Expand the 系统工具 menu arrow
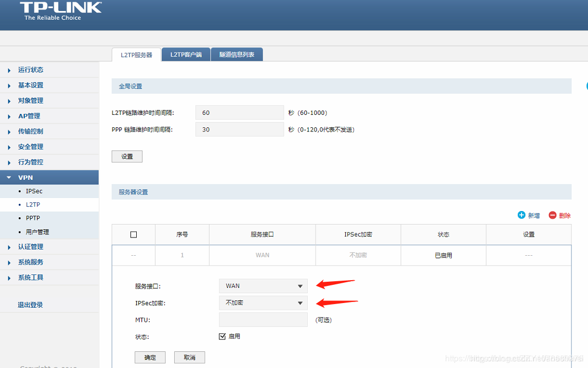This screenshot has height=368, width=588. pos(9,278)
